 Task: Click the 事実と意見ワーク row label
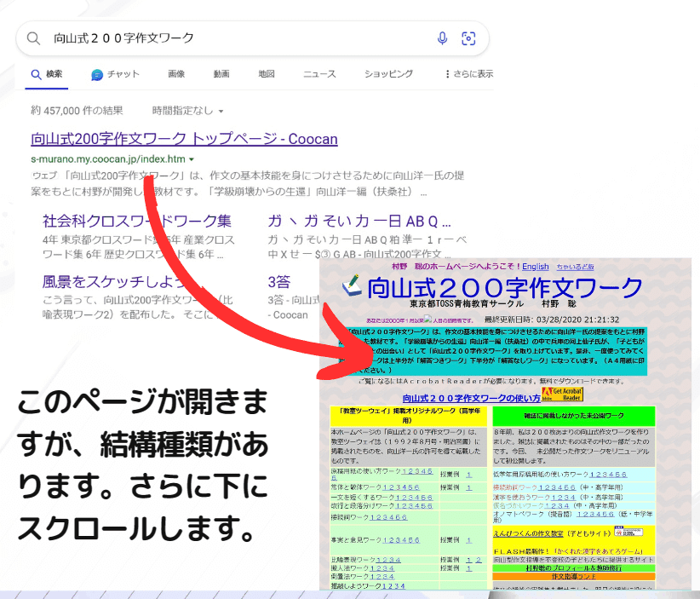[356, 540]
